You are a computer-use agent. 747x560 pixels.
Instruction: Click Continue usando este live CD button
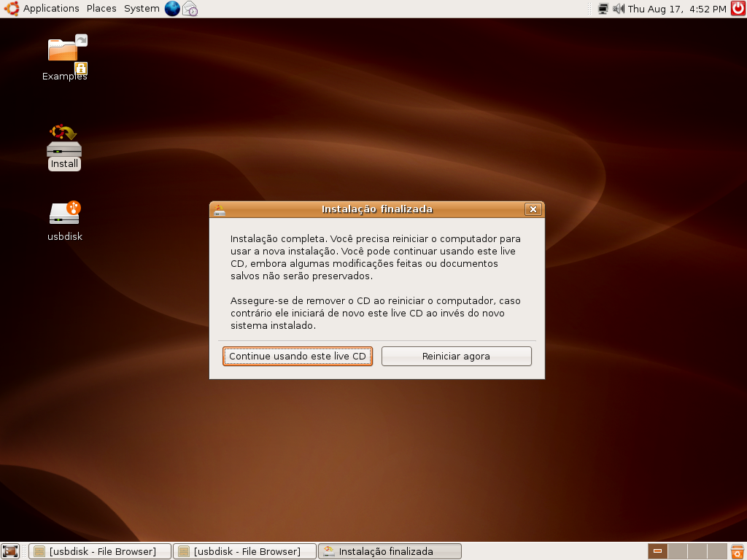(x=298, y=356)
